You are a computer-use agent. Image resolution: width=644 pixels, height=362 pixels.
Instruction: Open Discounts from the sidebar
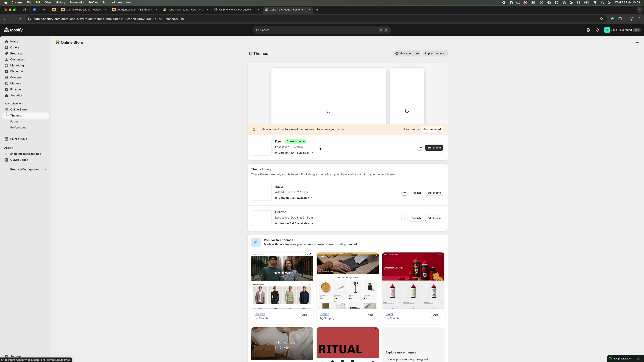pyautogui.click(x=17, y=71)
